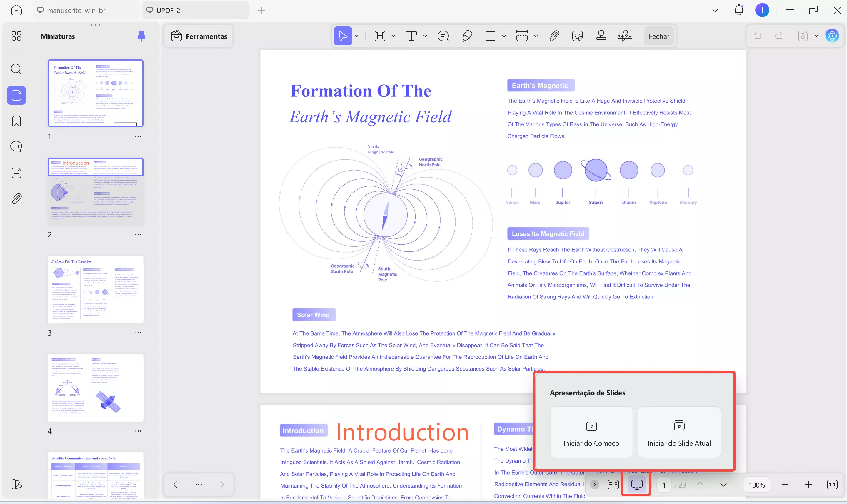Toggle the slideshow presentation button
The height and width of the screenshot is (504, 847).
[x=637, y=485]
